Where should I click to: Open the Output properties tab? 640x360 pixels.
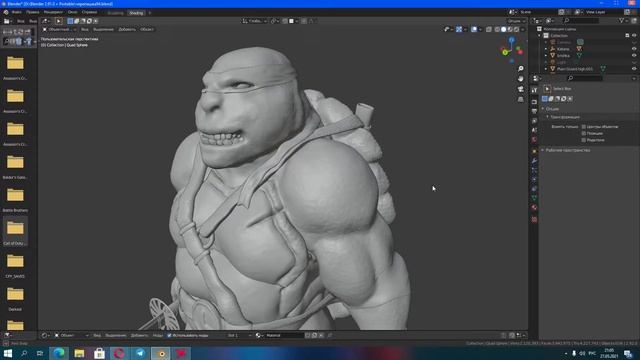[534, 111]
